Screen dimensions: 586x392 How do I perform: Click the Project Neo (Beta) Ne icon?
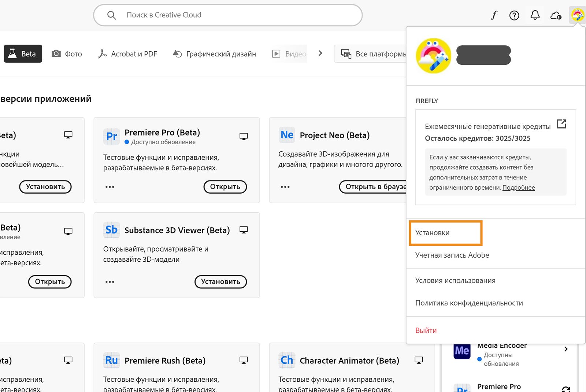coord(287,135)
